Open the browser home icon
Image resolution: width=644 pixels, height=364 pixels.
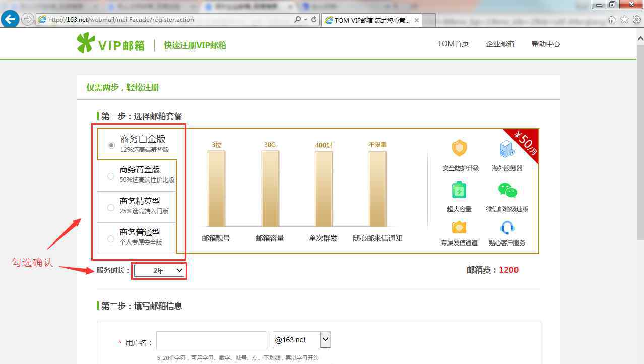612,20
